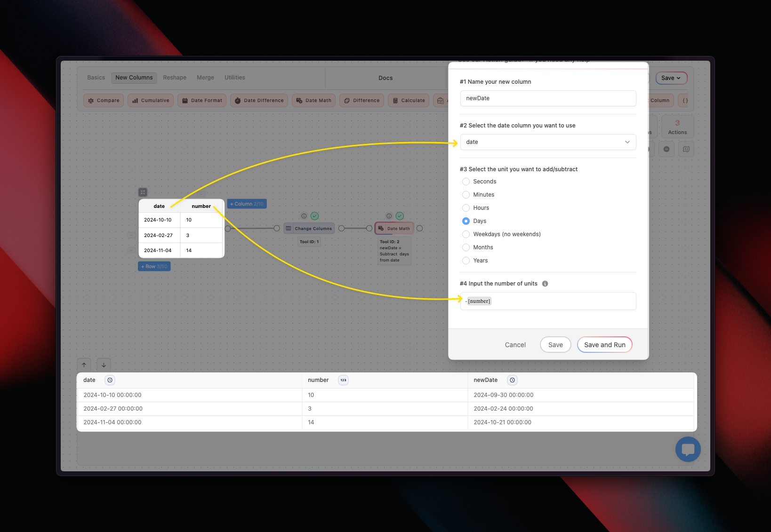
Task: Click the clock type icon beside date header
Action: (110, 380)
